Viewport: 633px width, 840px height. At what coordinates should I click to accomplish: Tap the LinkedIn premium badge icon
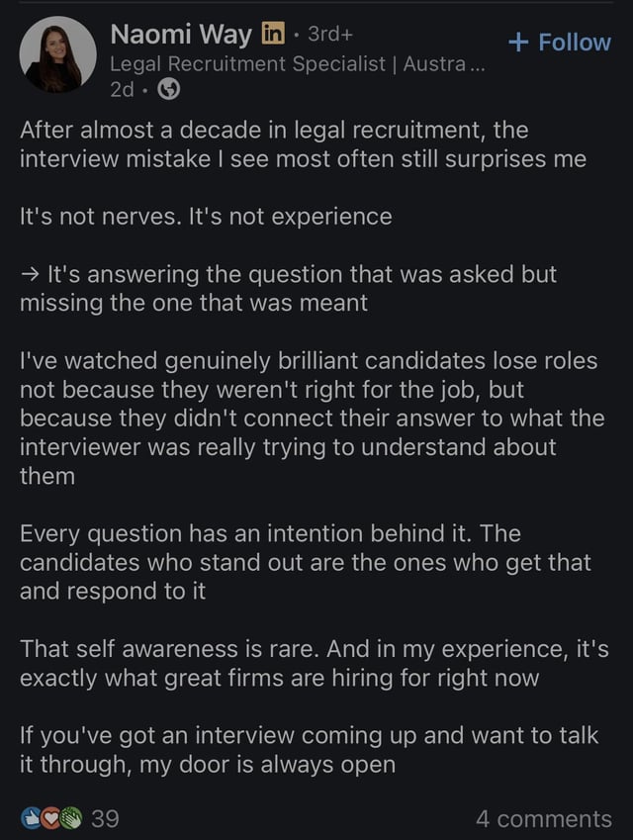click(273, 34)
